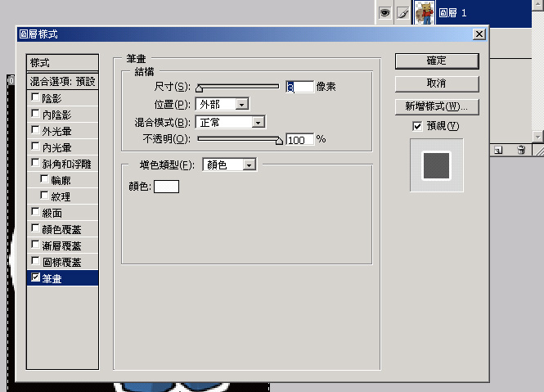The height and width of the screenshot is (392, 544).
Task: Enable the 內光暈 checkbox
Action: pyautogui.click(x=35, y=146)
